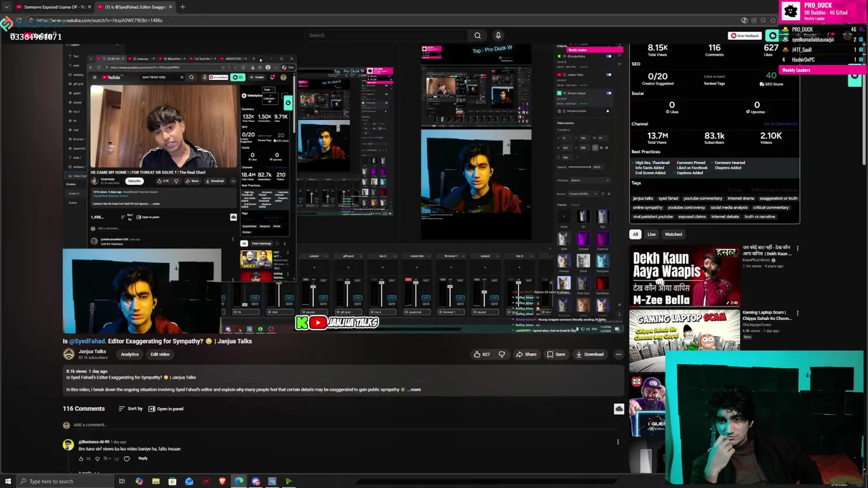Dislike the @Business-AI-99 comment
The width and height of the screenshot is (868, 488).
coord(97,459)
